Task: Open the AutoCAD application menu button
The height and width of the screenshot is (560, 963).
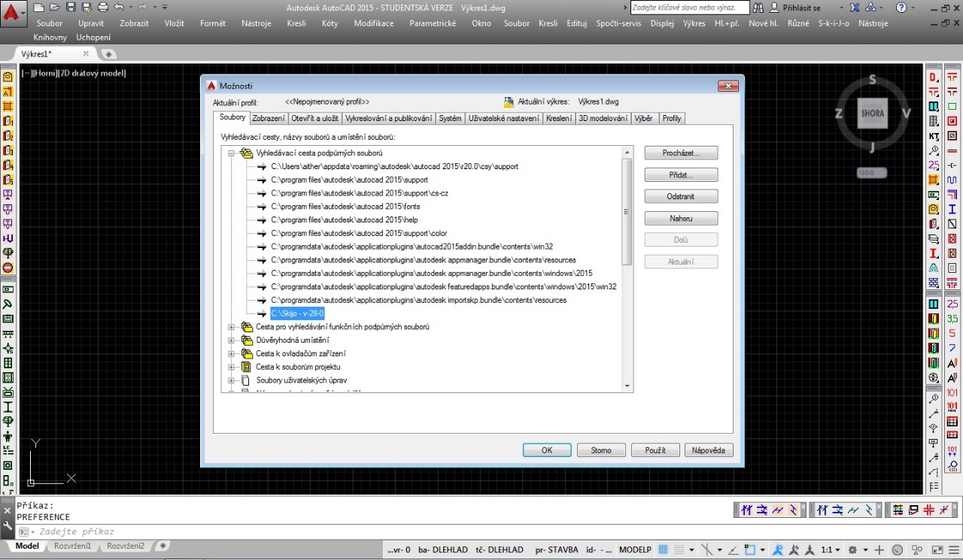Action: tap(13, 12)
